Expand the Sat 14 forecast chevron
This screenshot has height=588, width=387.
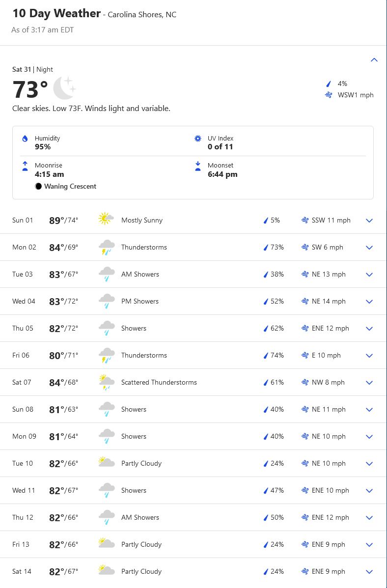coord(369,572)
